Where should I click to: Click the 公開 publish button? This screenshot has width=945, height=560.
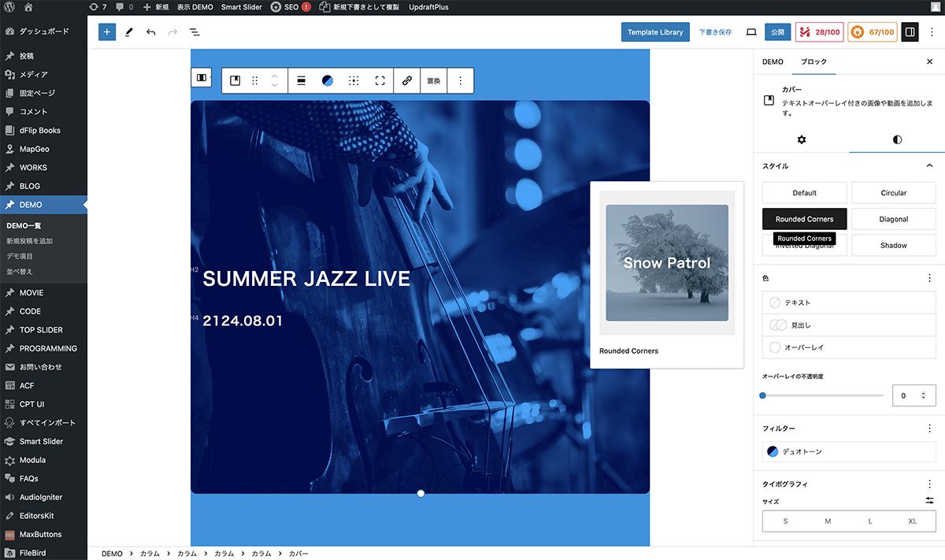tap(777, 32)
